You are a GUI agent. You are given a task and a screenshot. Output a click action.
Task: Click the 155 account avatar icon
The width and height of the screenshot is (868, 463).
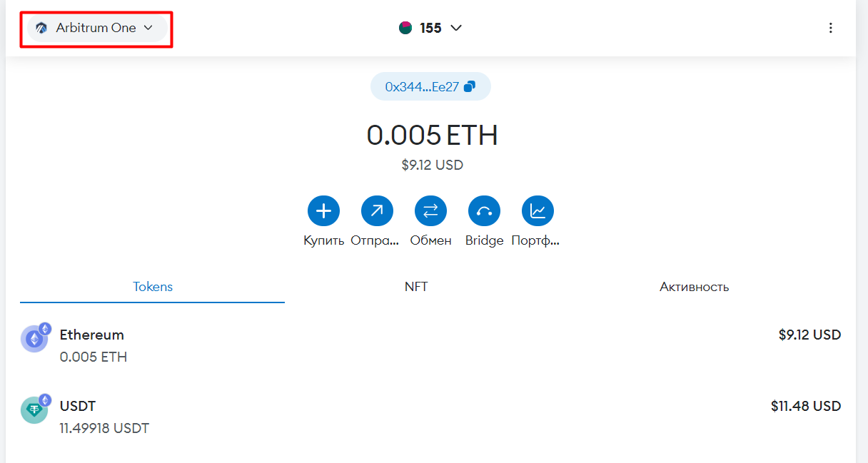click(x=405, y=28)
